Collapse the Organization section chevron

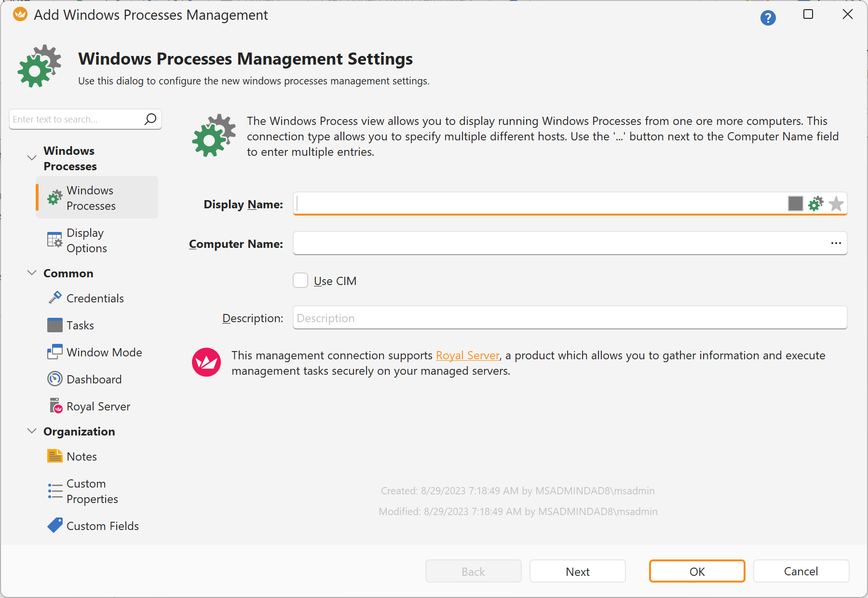tap(32, 431)
